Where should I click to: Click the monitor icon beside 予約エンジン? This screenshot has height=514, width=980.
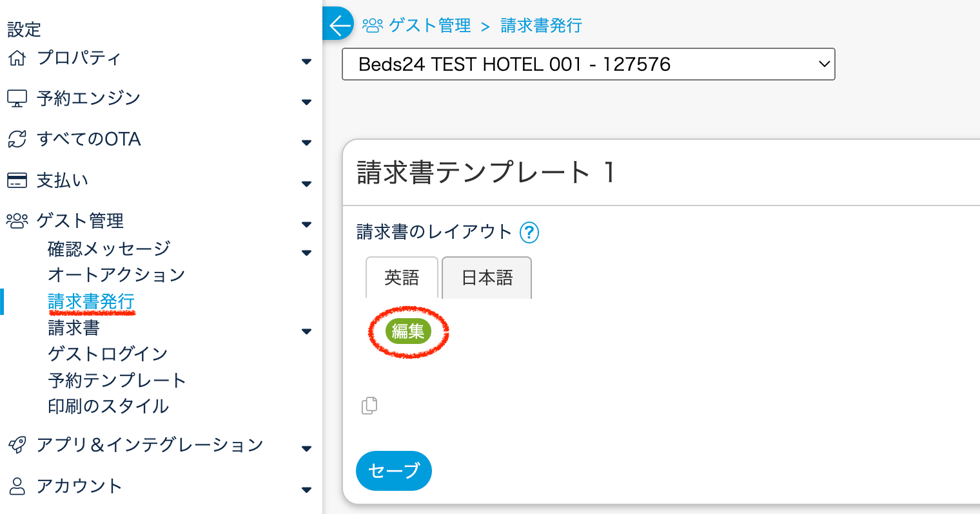(x=17, y=99)
